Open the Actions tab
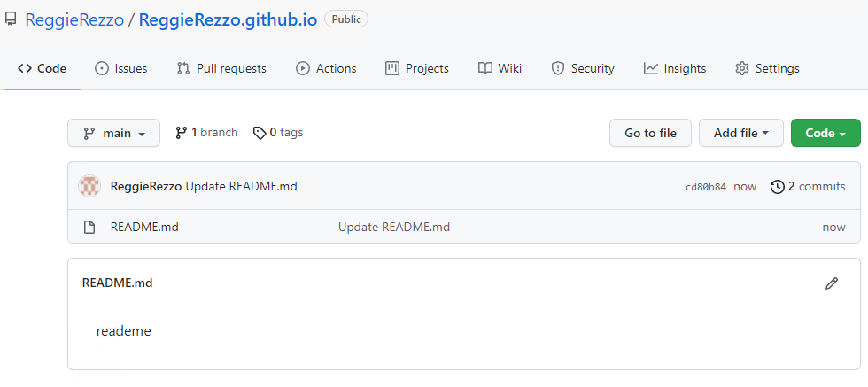The image size is (868, 387). click(326, 69)
